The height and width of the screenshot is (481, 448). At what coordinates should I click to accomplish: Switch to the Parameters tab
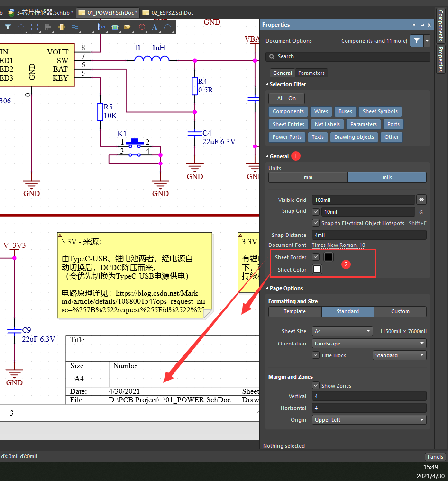coord(311,73)
